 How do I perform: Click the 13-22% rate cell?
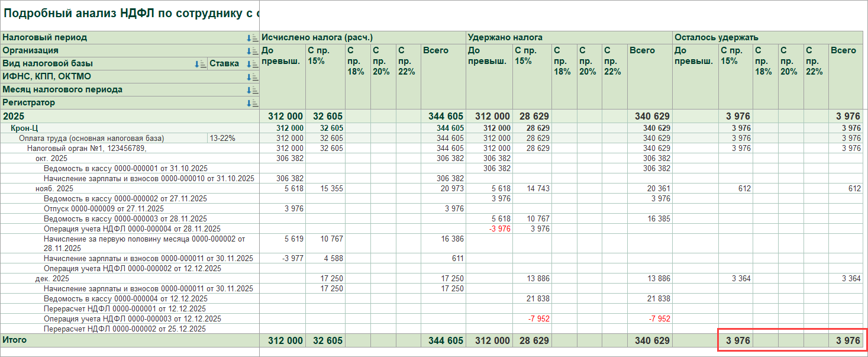click(234, 139)
